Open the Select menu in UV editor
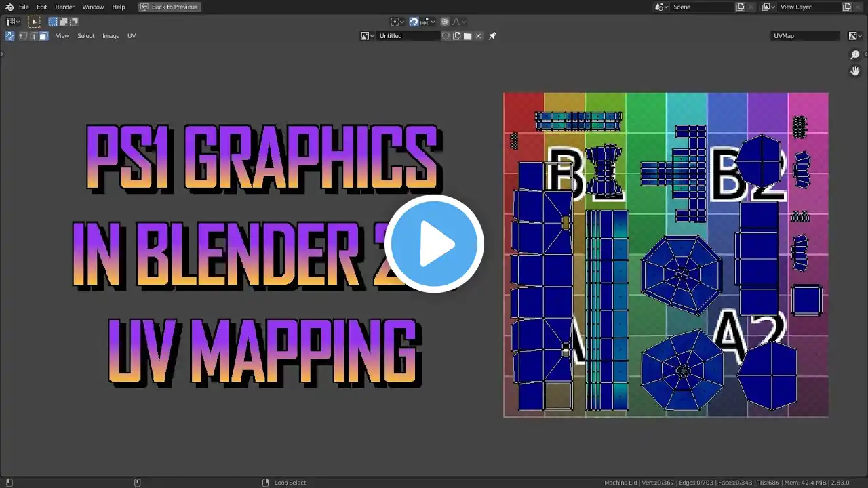The width and height of the screenshot is (868, 488). (x=85, y=36)
